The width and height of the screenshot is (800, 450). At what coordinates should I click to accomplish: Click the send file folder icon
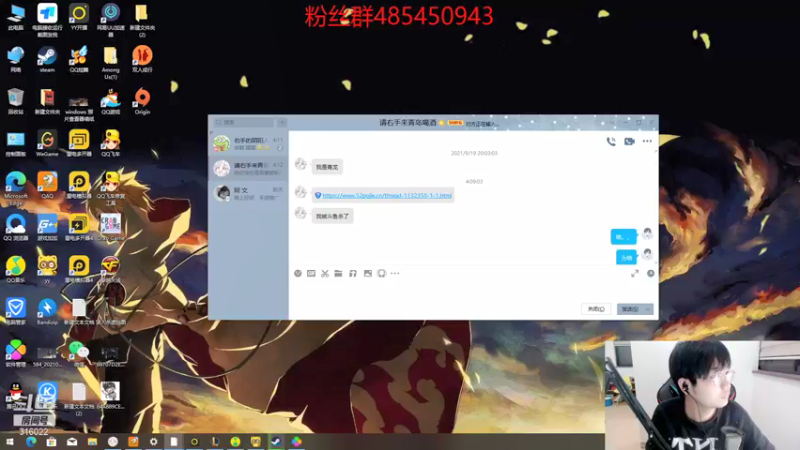coord(338,273)
